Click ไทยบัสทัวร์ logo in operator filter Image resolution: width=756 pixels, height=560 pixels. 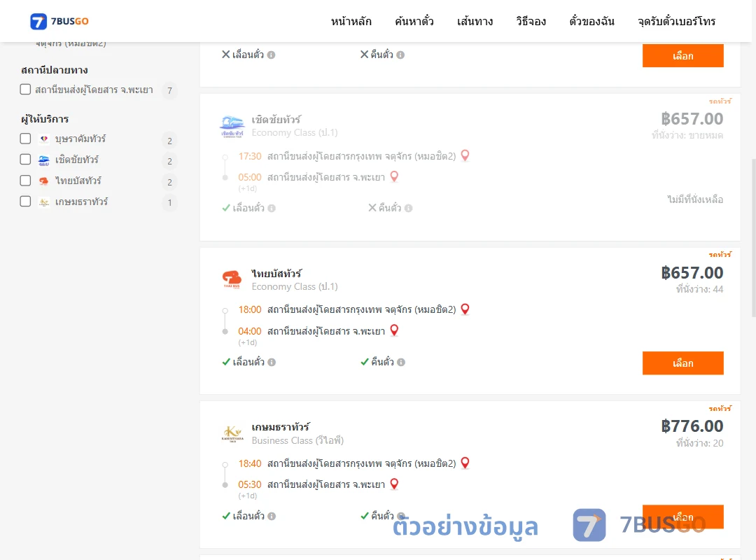coord(44,181)
